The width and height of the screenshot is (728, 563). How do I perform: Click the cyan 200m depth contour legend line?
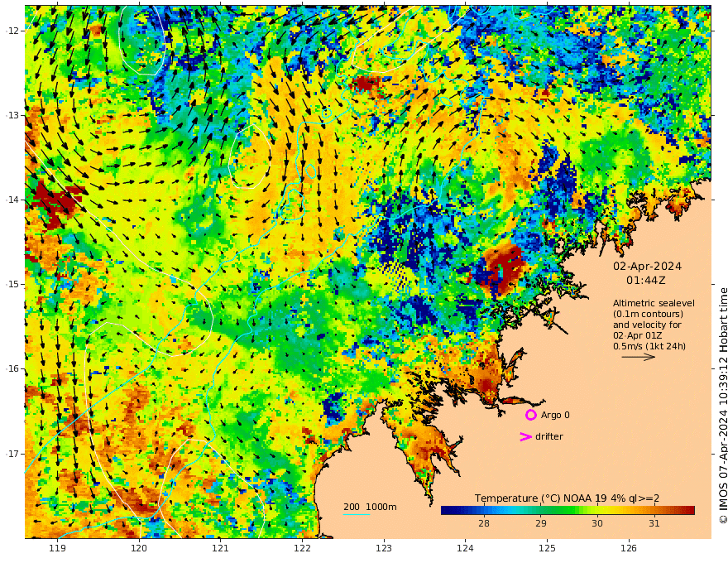(357, 514)
